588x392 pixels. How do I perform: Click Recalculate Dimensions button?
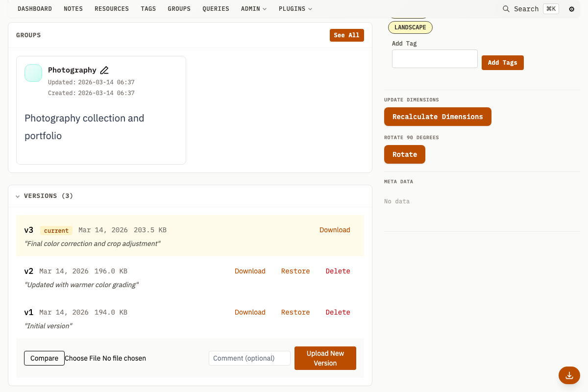(x=438, y=117)
